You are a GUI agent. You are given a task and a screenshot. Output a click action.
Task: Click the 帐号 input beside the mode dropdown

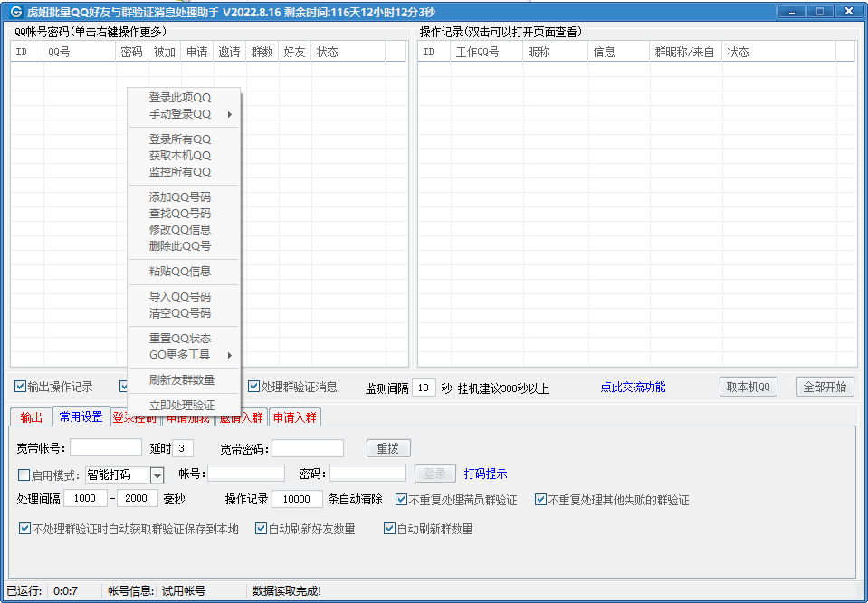tap(246, 473)
